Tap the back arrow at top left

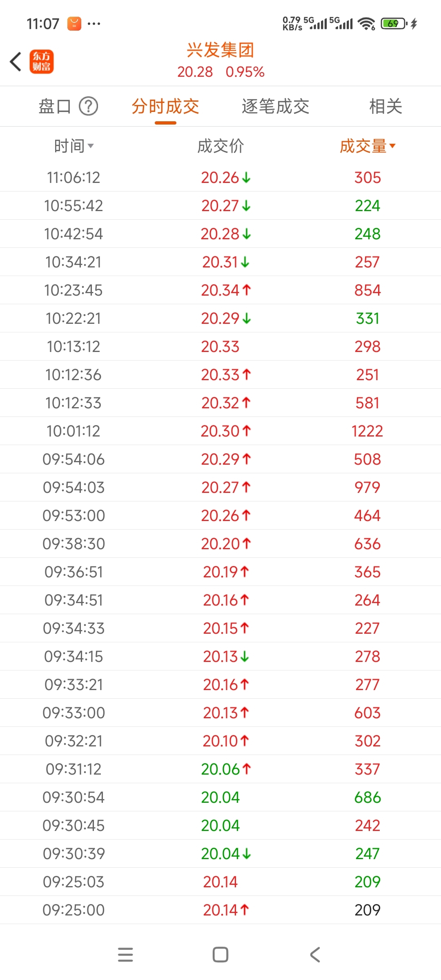coord(16,62)
